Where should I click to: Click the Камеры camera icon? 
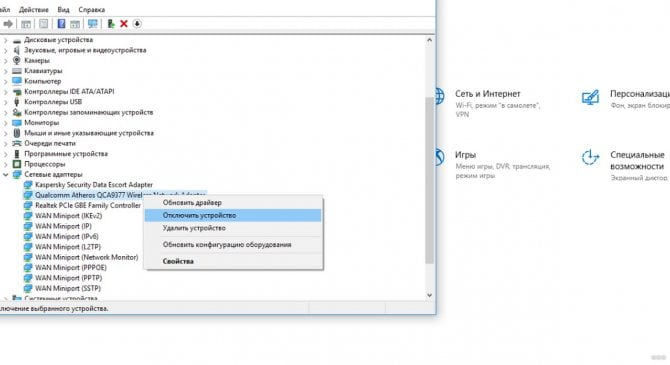[x=17, y=60]
